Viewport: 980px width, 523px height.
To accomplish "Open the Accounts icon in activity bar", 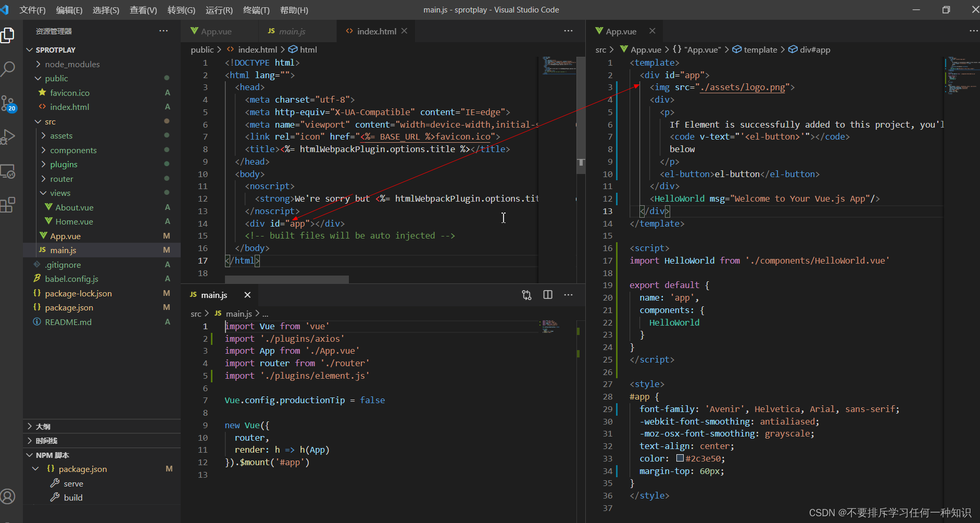I will (x=8, y=496).
